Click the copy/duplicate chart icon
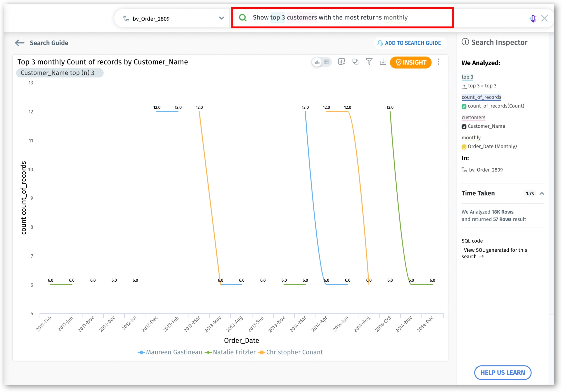The width and height of the screenshot is (562, 392). click(x=355, y=62)
